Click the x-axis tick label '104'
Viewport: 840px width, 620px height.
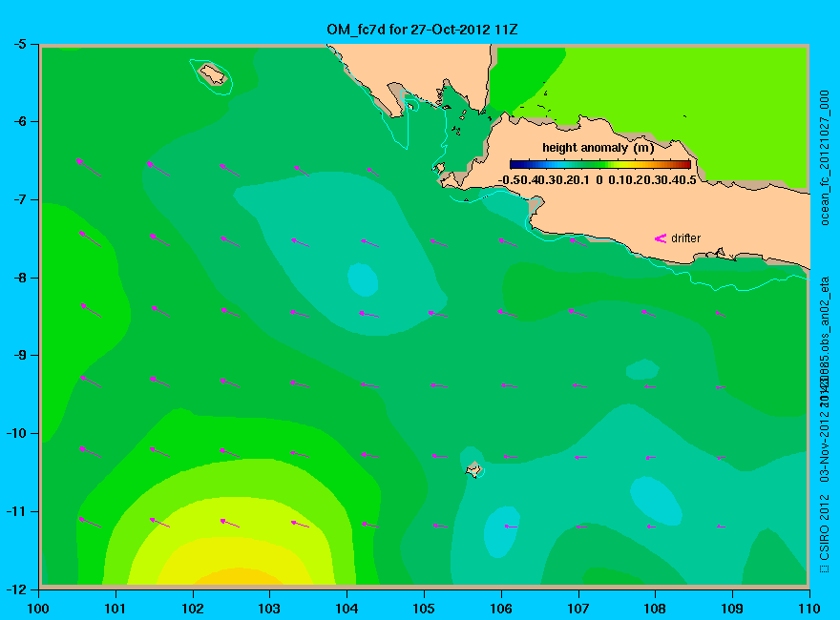pyautogui.click(x=346, y=609)
